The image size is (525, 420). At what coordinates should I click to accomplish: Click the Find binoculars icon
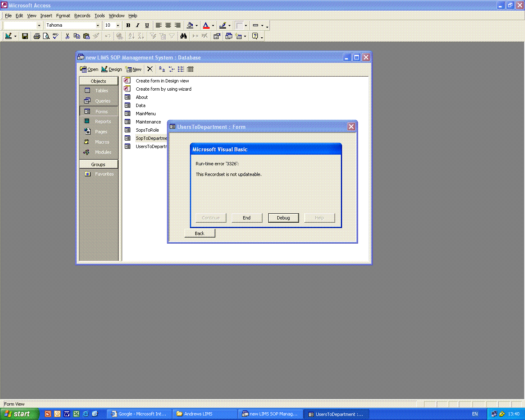[183, 36]
